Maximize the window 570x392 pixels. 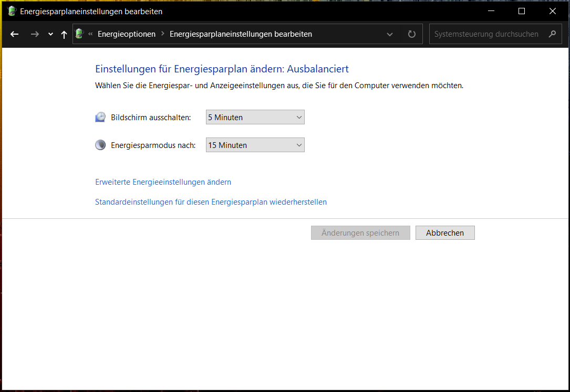[522, 11]
